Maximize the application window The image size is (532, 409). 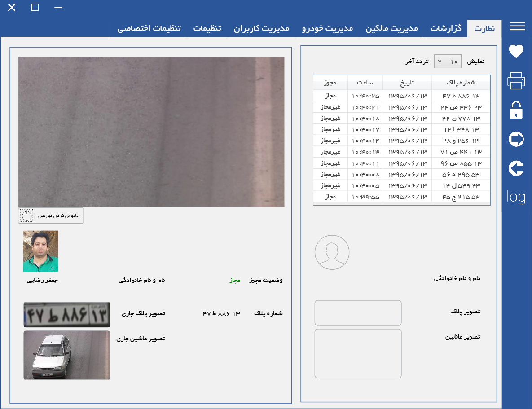pyautogui.click(x=35, y=7)
